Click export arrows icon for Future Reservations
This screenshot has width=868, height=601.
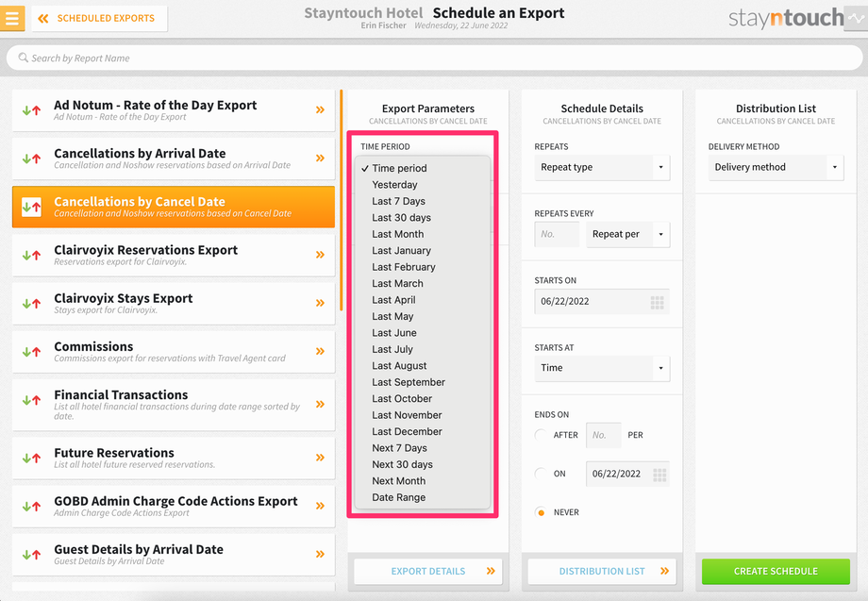tap(31, 458)
